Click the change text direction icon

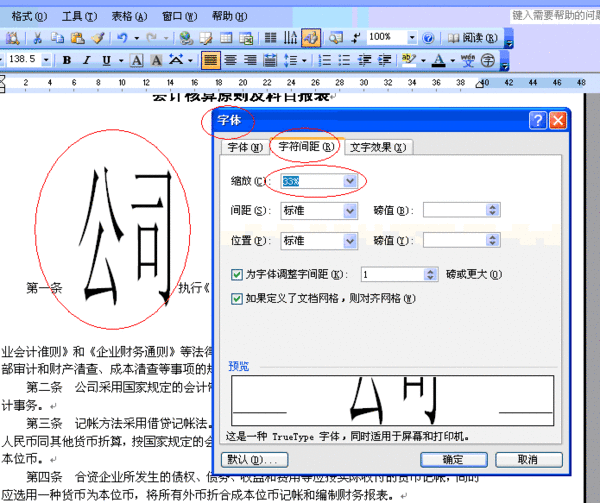(x=290, y=38)
